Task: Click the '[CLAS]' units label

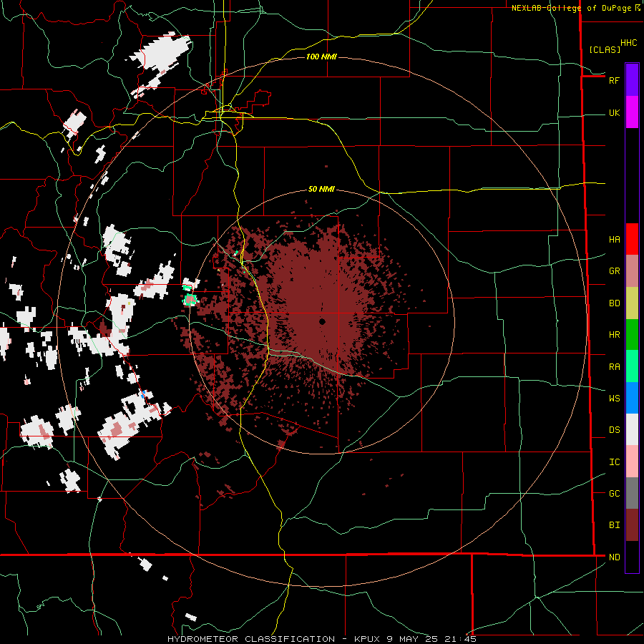Action: tap(605, 49)
